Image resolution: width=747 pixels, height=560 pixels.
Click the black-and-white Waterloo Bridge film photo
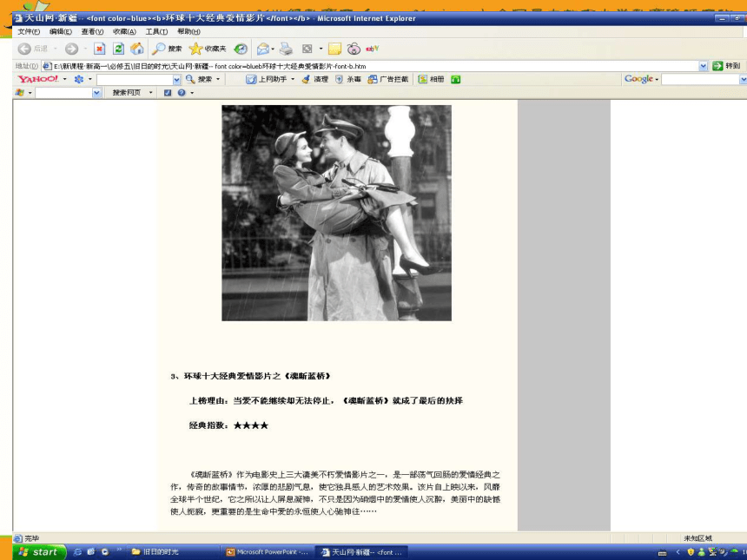pyautogui.click(x=336, y=213)
